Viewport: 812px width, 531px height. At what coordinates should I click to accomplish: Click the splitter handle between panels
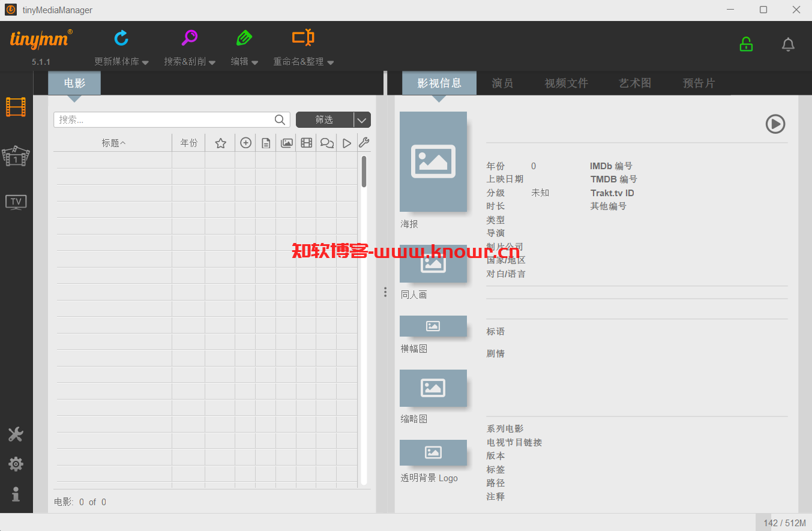385,292
